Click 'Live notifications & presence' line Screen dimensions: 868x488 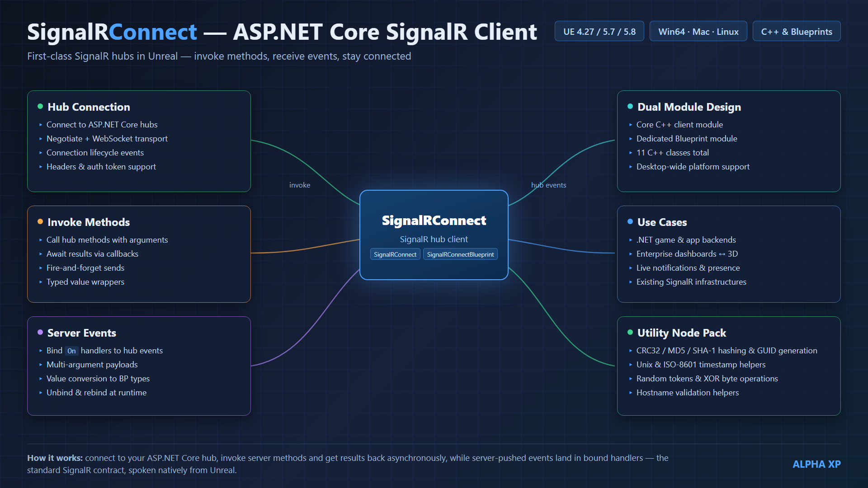point(688,268)
